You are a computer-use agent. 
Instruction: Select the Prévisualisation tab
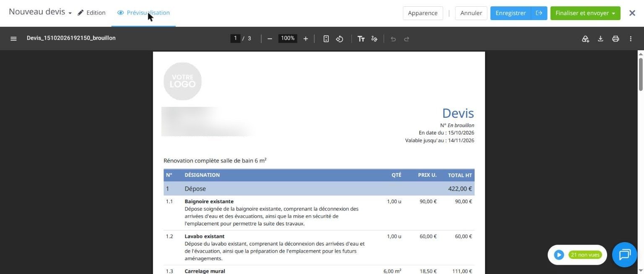tap(143, 13)
